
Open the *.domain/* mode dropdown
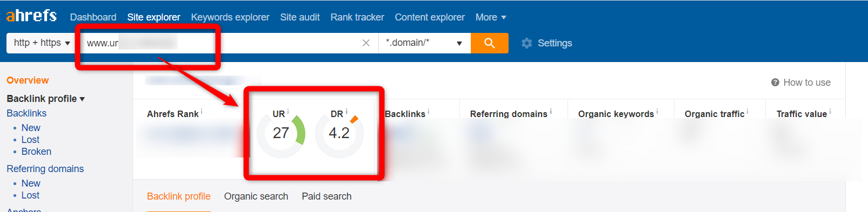coord(424,43)
